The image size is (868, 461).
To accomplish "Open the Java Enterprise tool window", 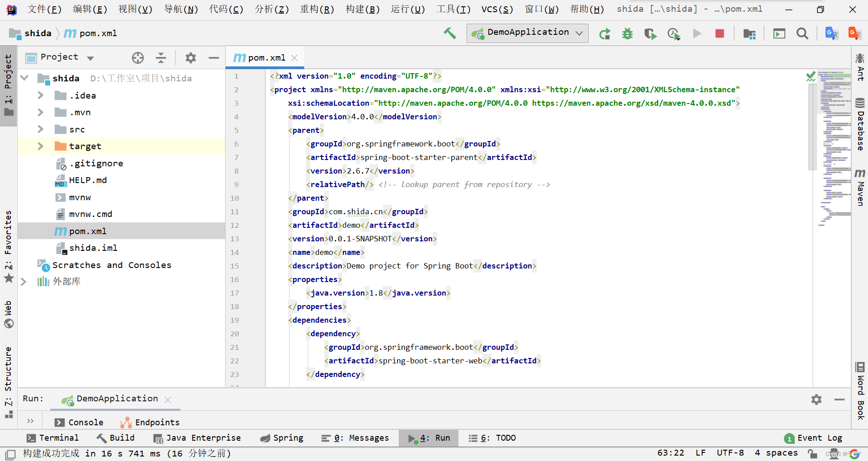I will (197, 438).
